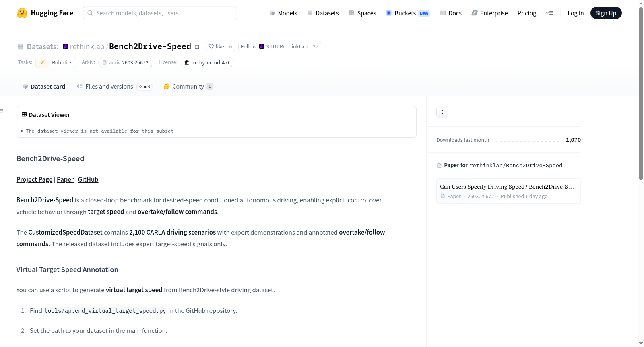The height and width of the screenshot is (347, 644).
Task: Click Published 1 day ago text
Action: 524,196
